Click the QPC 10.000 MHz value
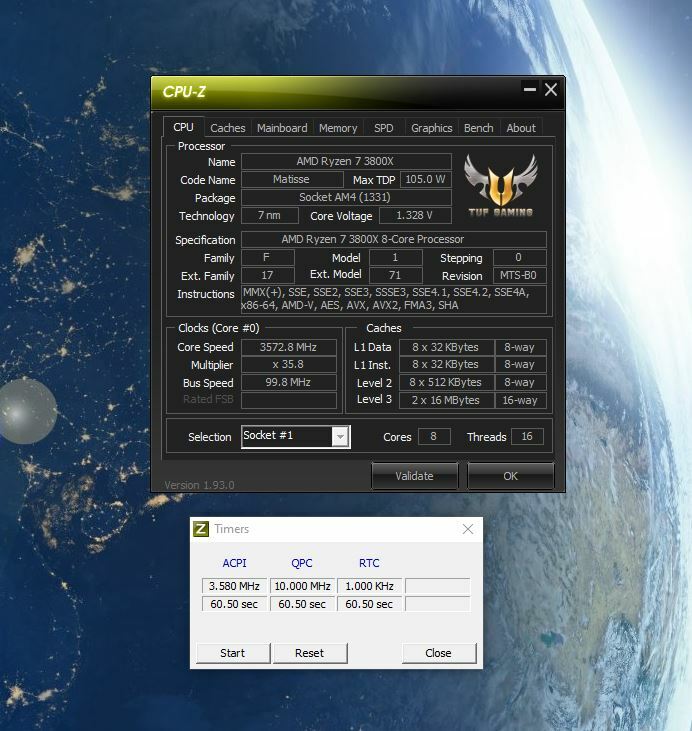The width and height of the screenshot is (692, 731). coord(302,586)
